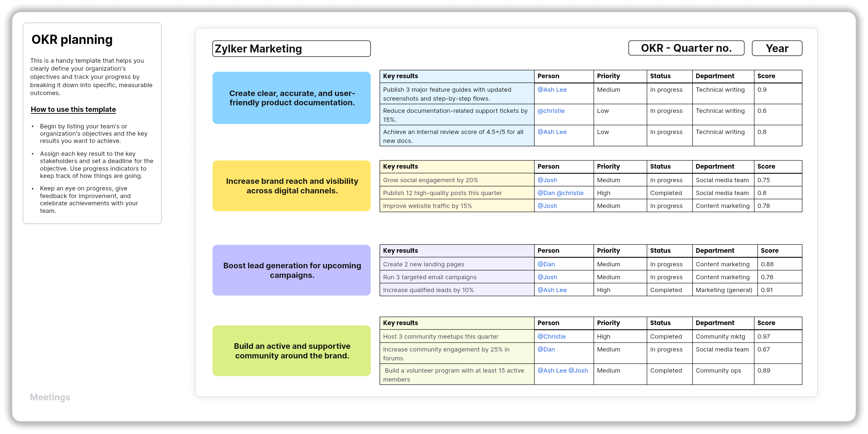The height and width of the screenshot is (434, 868).
Task: Click the @christie mention in documentation table
Action: (551, 111)
